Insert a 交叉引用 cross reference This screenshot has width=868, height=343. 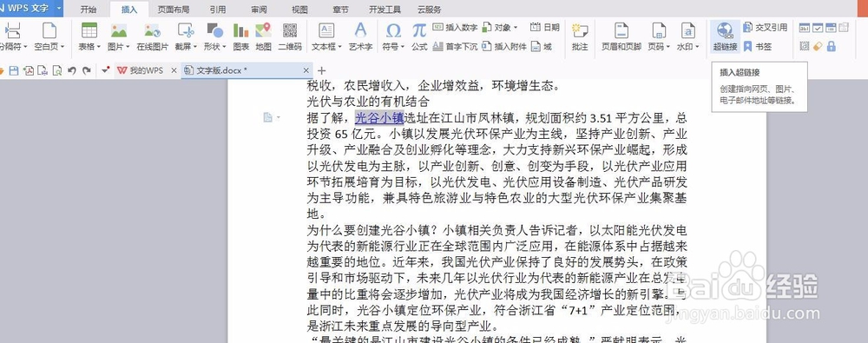(x=765, y=27)
